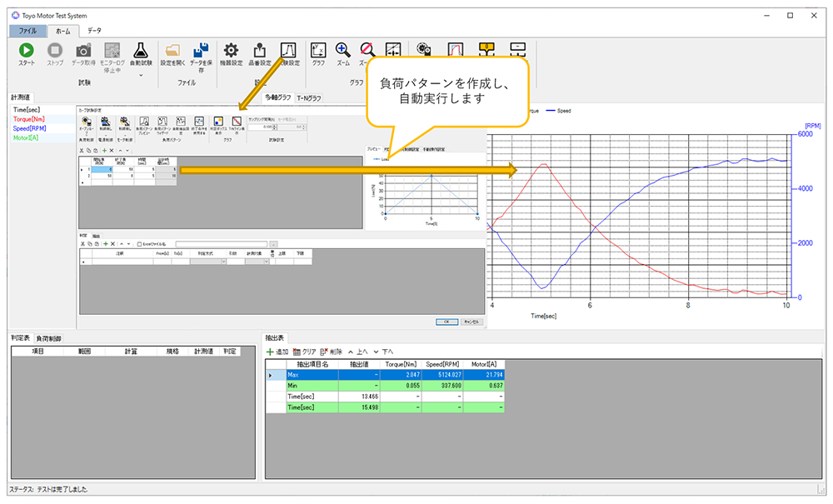Screen dimensions: 833x504
Task: Click the ストップ stop icon in the ribbon
Action: (55, 51)
